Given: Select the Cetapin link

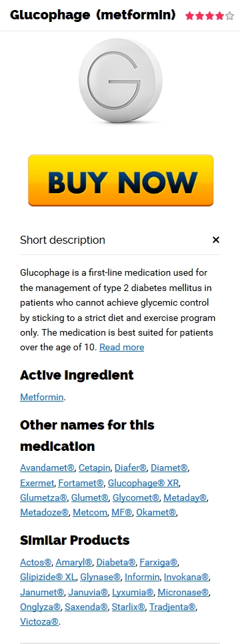Looking at the screenshot, I should (95, 468).
